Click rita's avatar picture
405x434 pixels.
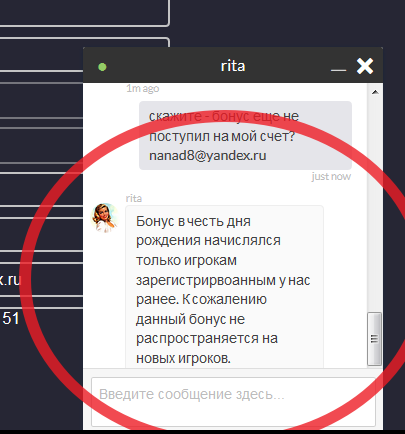(x=104, y=217)
